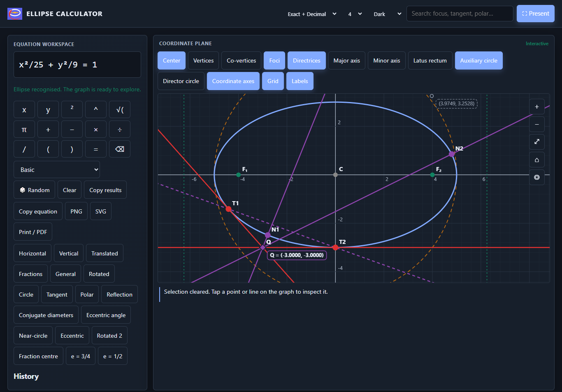Image resolution: width=562 pixels, height=392 pixels.
Task: Insert the close parenthesis key
Action: (72, 149)
